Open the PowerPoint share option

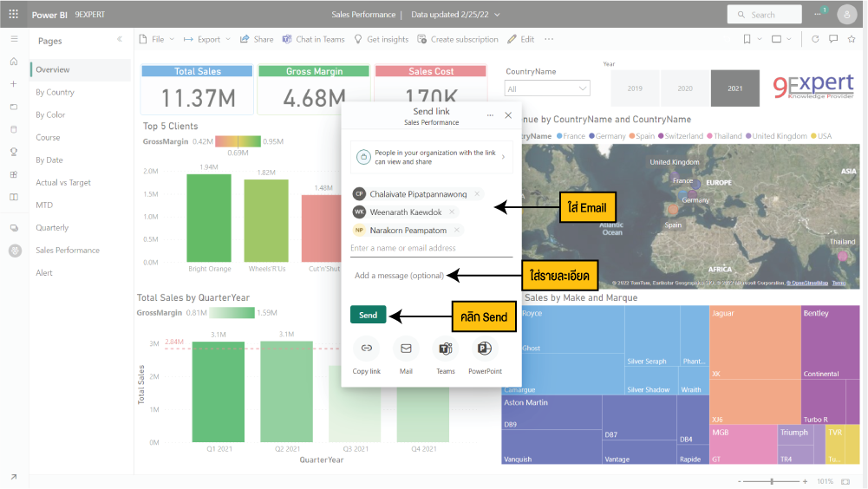485,349
